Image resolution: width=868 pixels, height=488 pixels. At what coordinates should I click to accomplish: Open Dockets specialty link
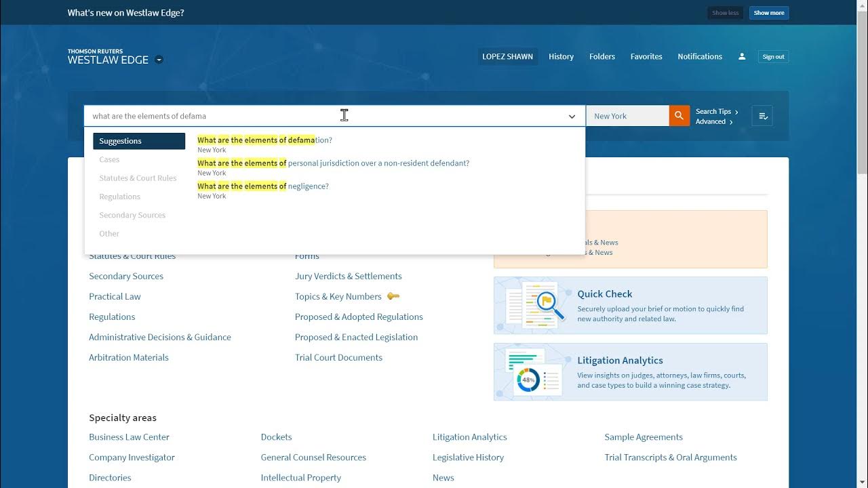(x=277, y=437)
